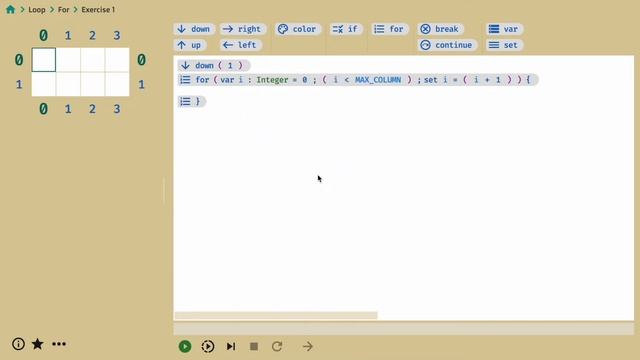Insert a for loop block

pos(389,29)
